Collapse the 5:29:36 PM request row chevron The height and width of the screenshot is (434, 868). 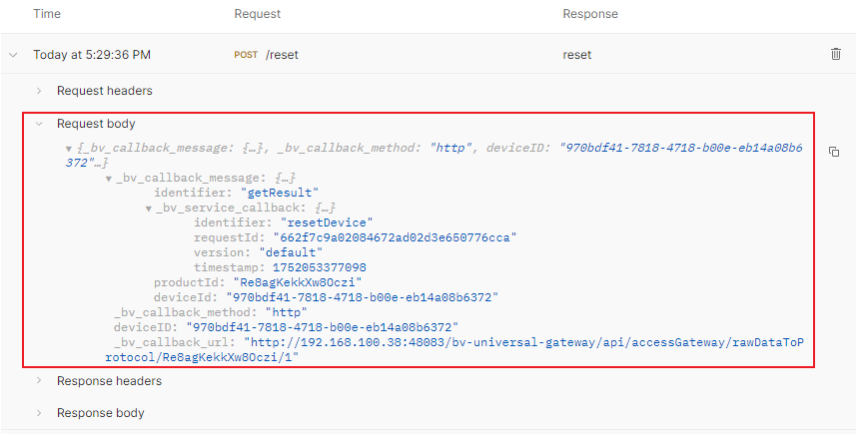click(13, 55)
